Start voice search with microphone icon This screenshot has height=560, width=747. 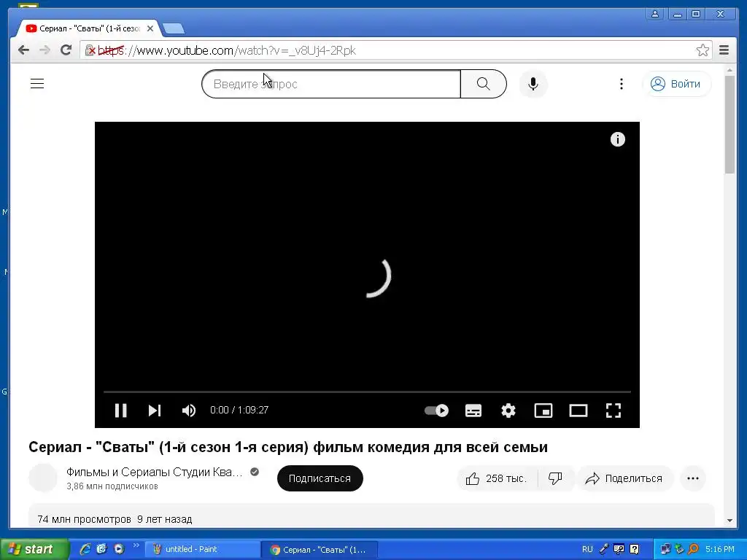point(533,84)
